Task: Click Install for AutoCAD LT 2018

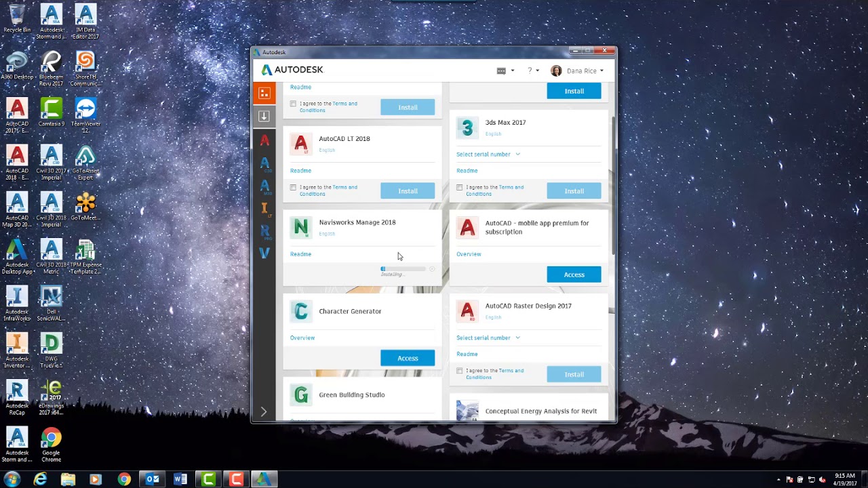Action: coord(408,191)
